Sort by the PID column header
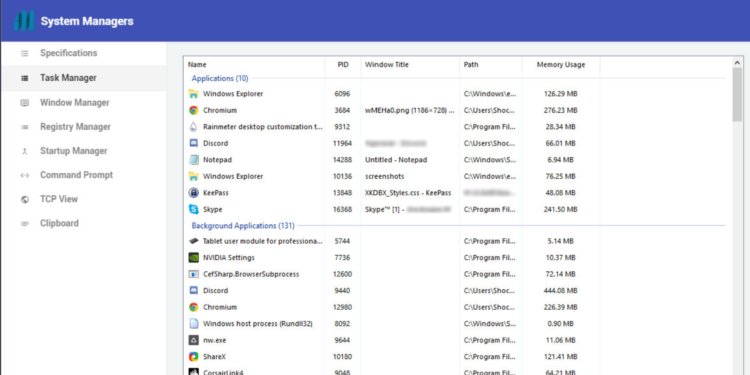Image resolution: width=750 pixels, height=375 pixels. click(343, 65)
